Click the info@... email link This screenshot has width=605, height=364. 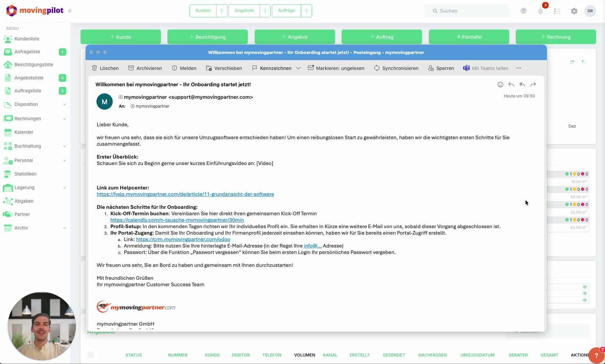[313, 246]
